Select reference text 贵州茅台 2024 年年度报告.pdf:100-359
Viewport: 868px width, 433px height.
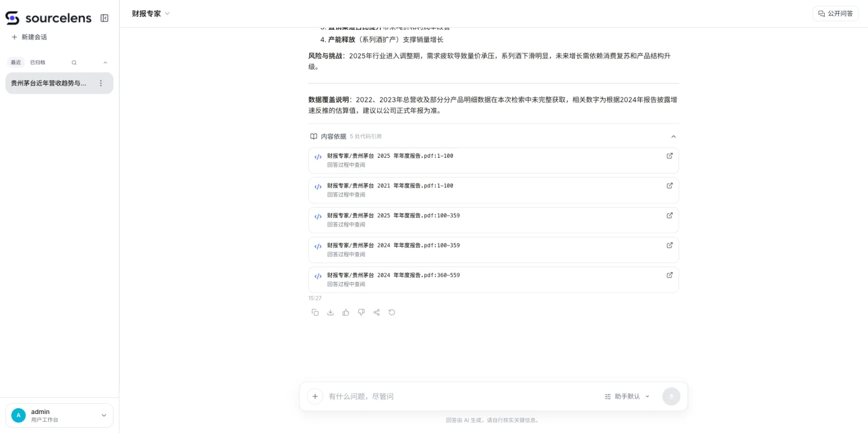pyautogui.click(x=393, y=245)
